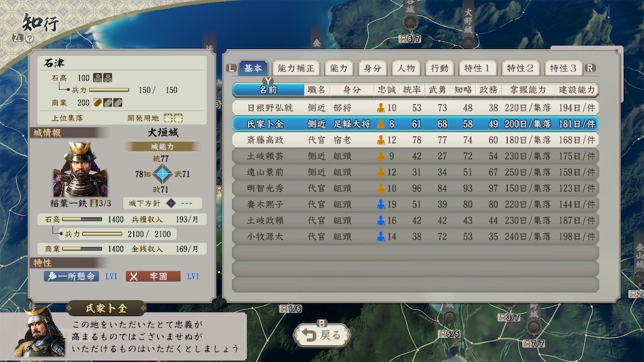Image resolution: width=644 pixels, height=362 pixels.
Task: Click blue loyalty icon in 妻木熙子 row
Action: coord(380,204)
